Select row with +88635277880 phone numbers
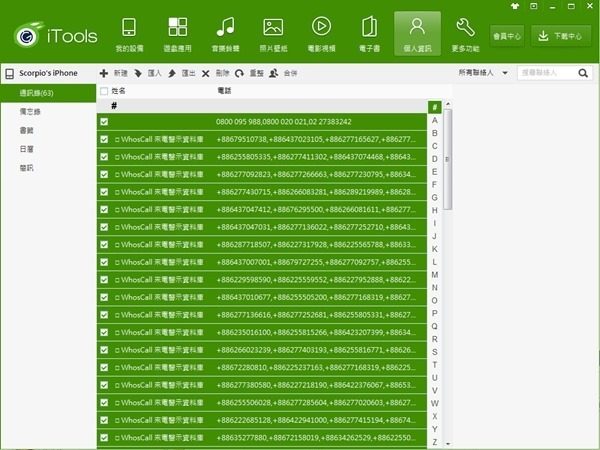The image size is (600, 450). pyautogui.click(x=262, y=438)
